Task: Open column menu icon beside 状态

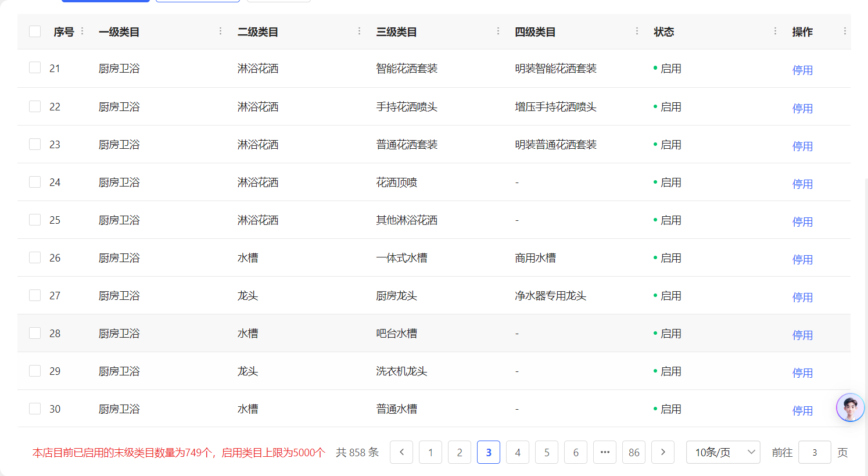Action: click(775, 31)
